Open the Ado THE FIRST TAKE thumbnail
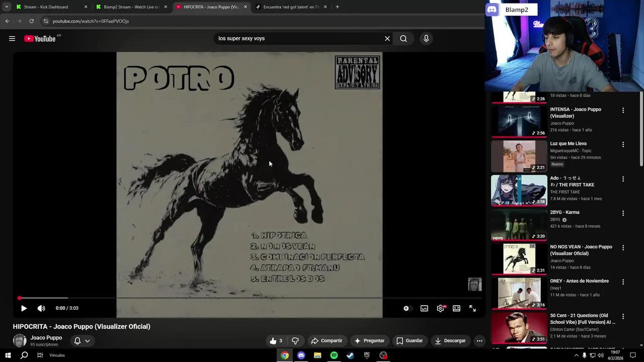Viewport: 644px width, 362px height. pos(519,191)
